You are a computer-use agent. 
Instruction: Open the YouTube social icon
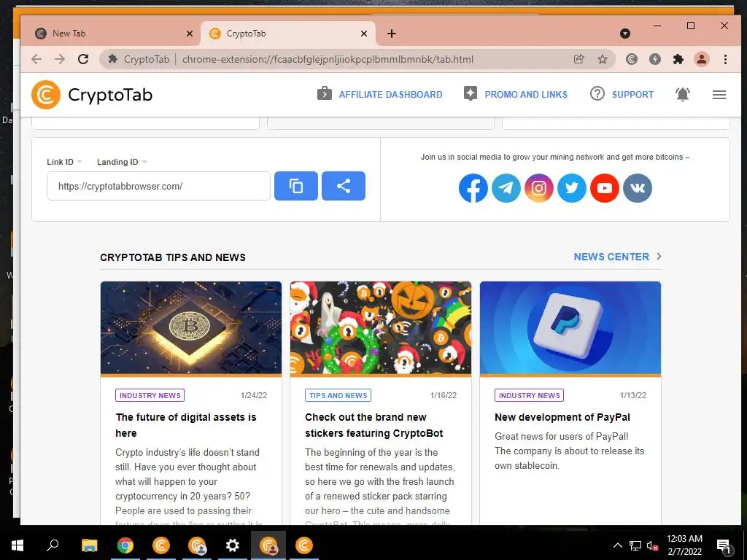click(605, 188)
